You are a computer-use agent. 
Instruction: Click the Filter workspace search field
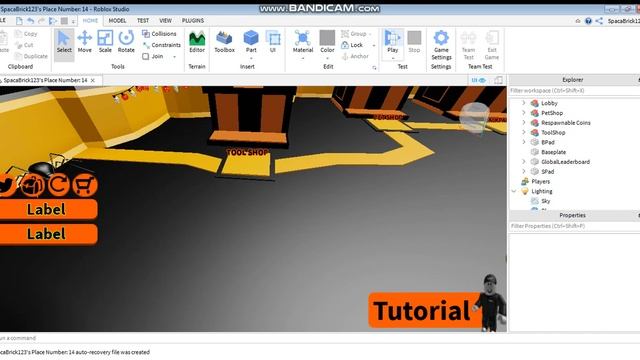pos(573,91)
